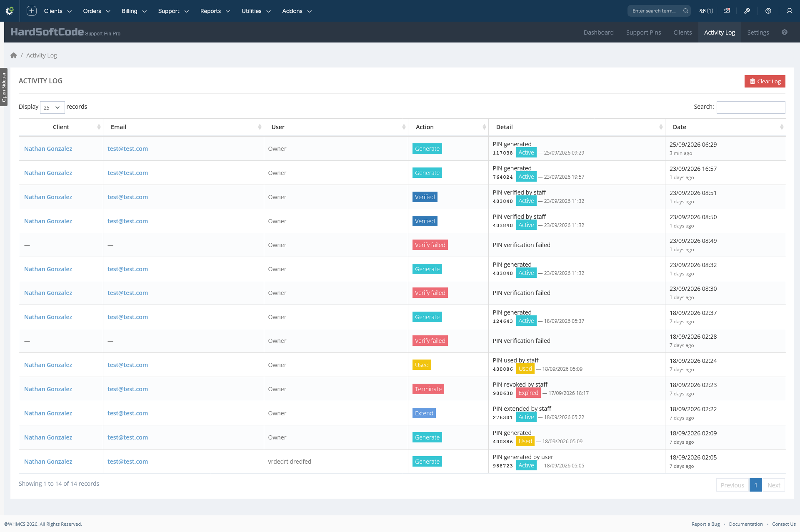Click the wrench setup icon

(x=747, y=11)
